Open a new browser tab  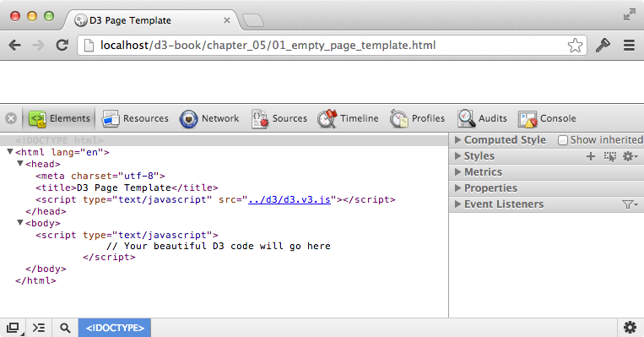(x=253, y=20)
